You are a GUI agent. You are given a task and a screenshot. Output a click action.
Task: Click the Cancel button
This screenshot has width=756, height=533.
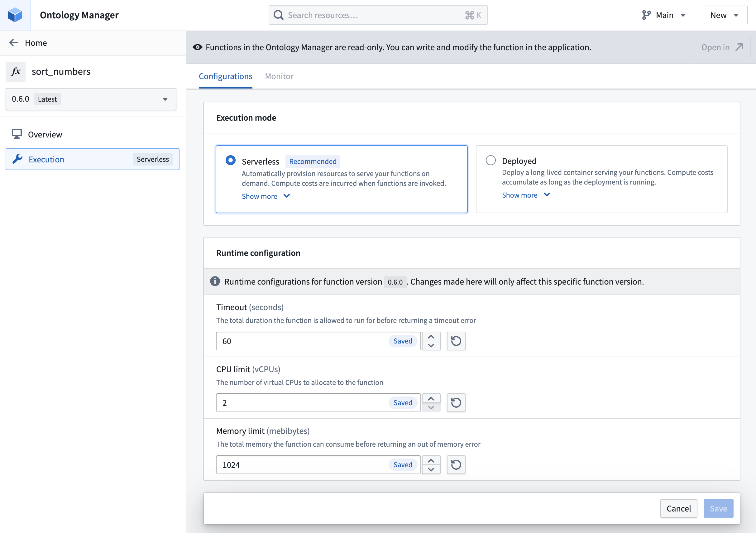(678, 508)
